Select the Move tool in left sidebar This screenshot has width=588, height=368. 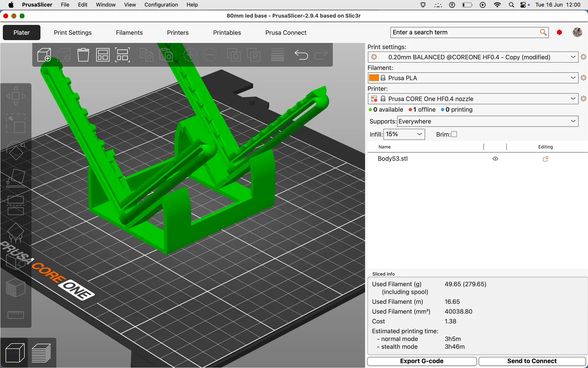tap(16, 96)
